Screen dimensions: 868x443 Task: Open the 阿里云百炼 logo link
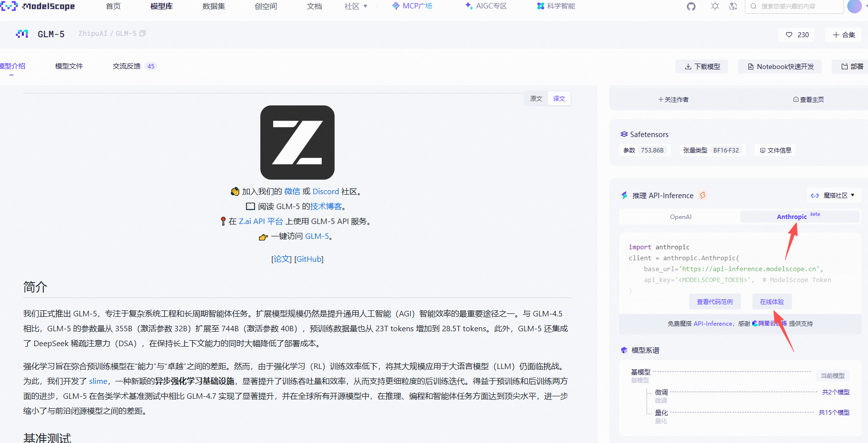point(769,323)
